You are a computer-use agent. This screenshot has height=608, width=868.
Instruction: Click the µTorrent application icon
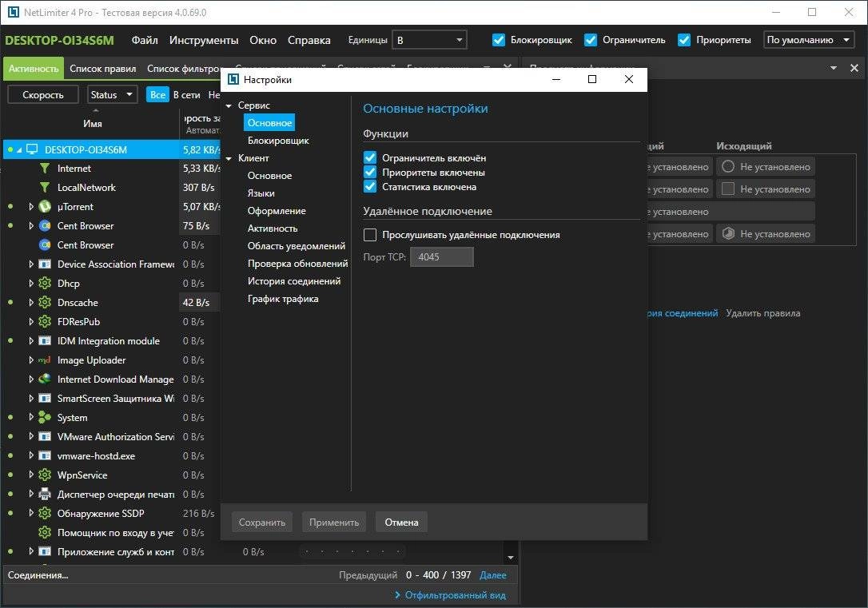[44, 206]
